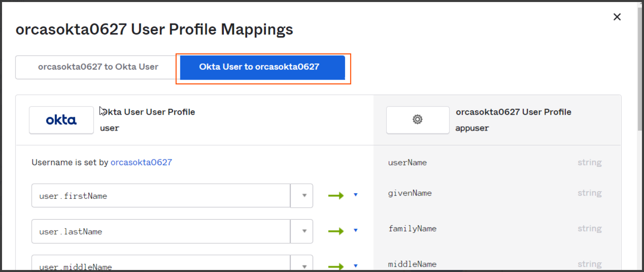Click the 'user' label under Okta profile

110,128
